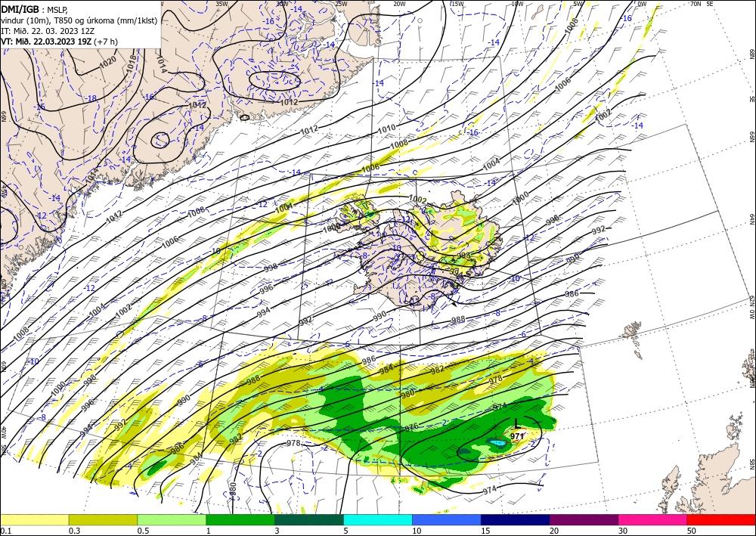Click the "25W" longitude label
This screenshot has height=536, width=756.
pyautogui.click(x=340, y=4)
